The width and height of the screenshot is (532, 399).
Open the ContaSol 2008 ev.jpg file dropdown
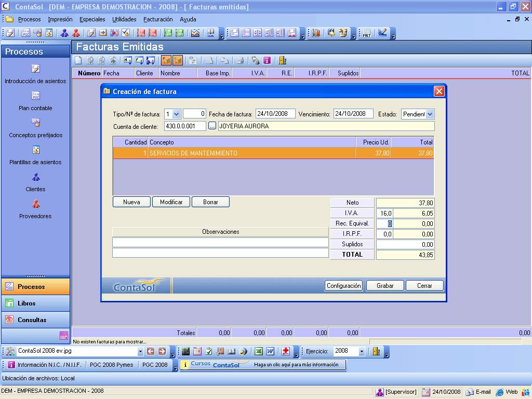click(x=140, y=352)
